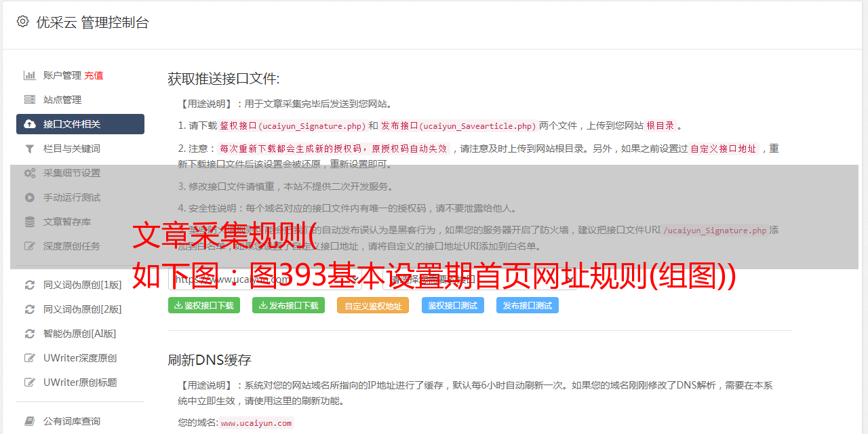The width and height of the screenshot is (868, 434).
Task: Click the highlighted 根目录 text
Action: 660,125
